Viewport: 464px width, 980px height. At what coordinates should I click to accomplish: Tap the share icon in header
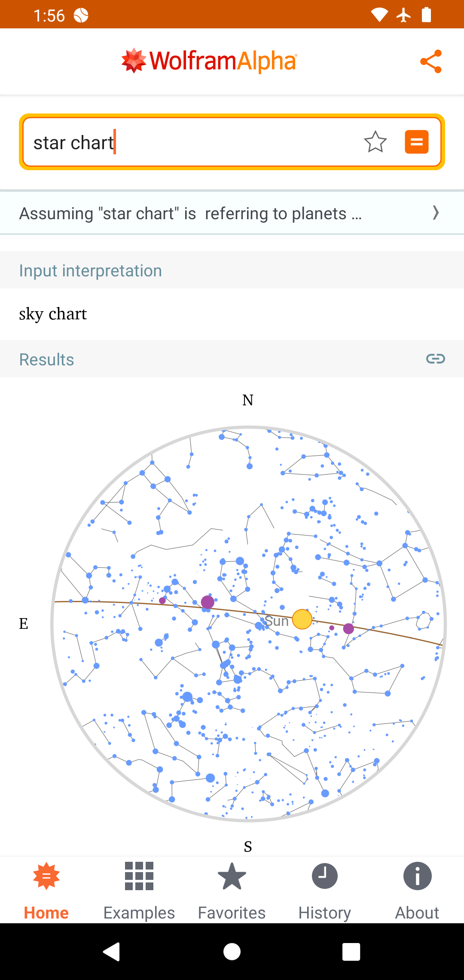(x=431, y=61)
